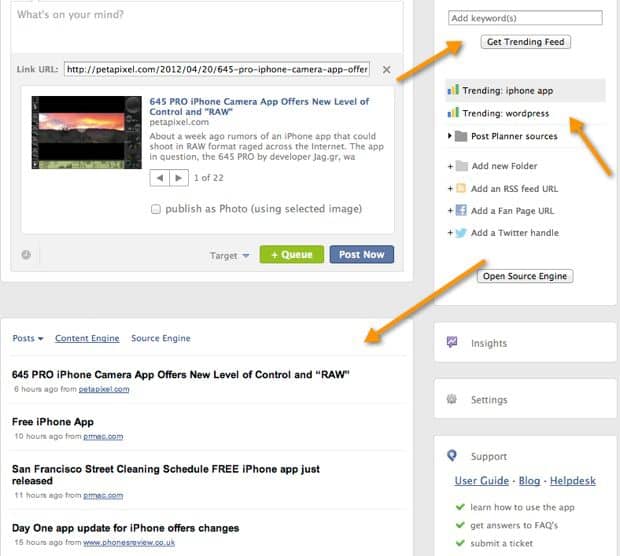Open the User Guide link
The width and height of the screenshot is (620, 556).
482,480
